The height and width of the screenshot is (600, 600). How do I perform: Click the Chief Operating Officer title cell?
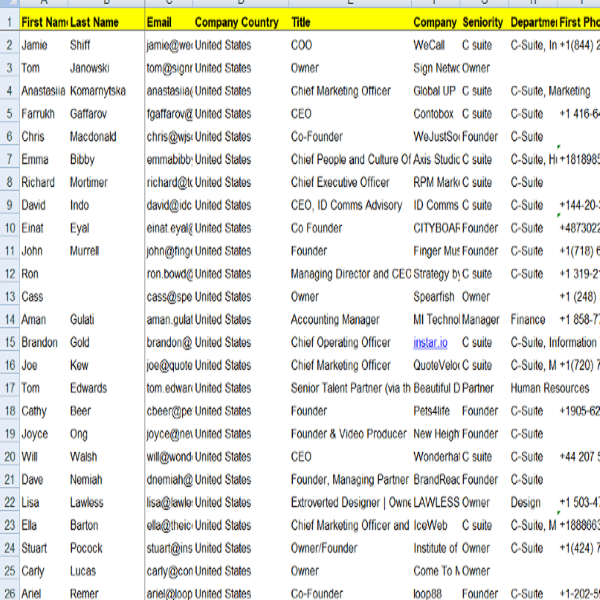tap(350, 342)
